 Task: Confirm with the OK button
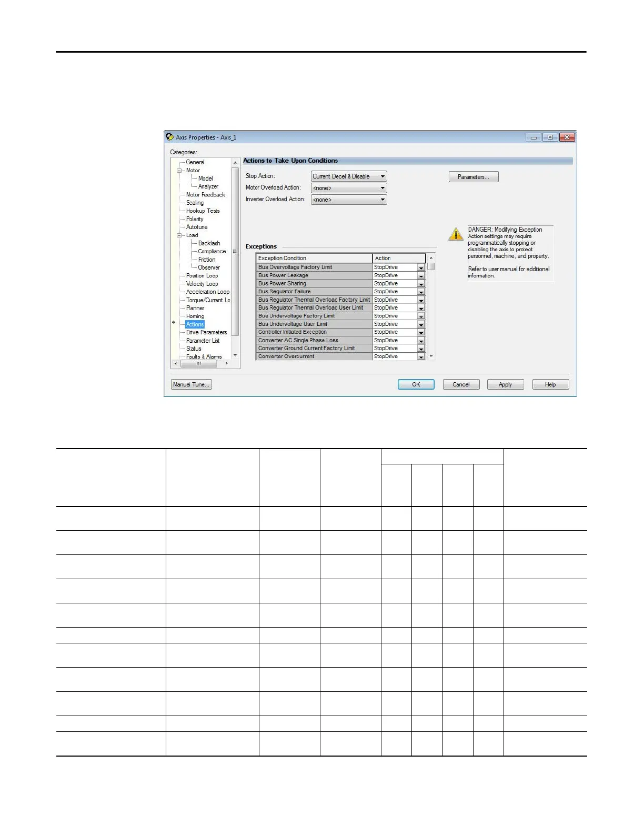pos(416,384)
